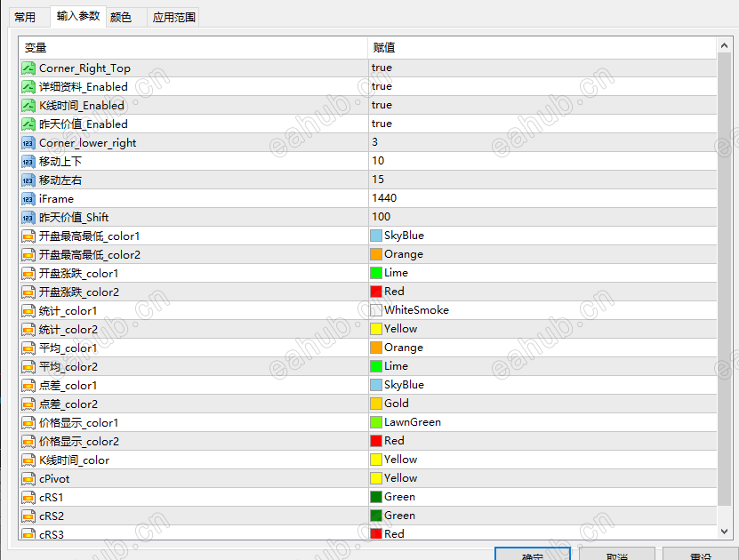Image resolution: width=739 pixels, height=560 pixels.
Task: Click the integer icon beside 移动左右
Action: 28,180
